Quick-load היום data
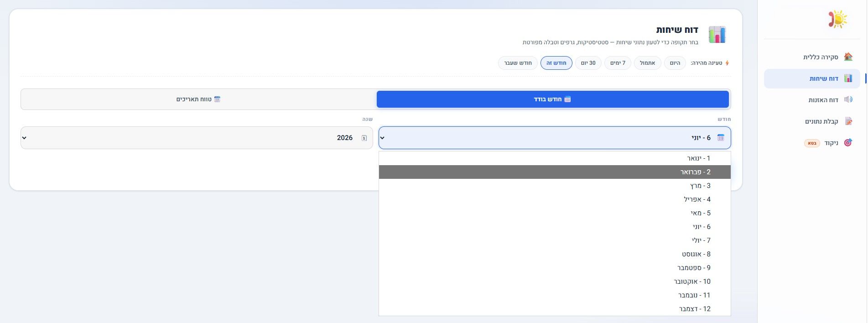868x323 pixels. (675, 63)
